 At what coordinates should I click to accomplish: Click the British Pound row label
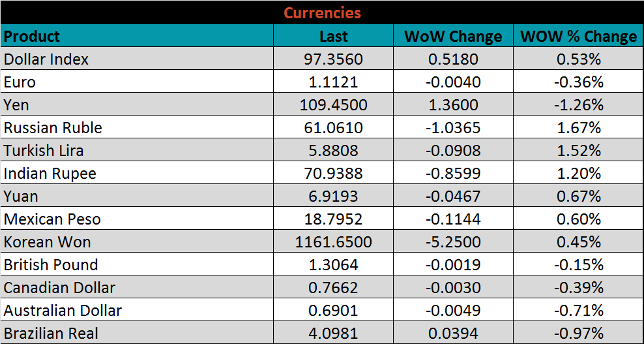coord(51,265)
